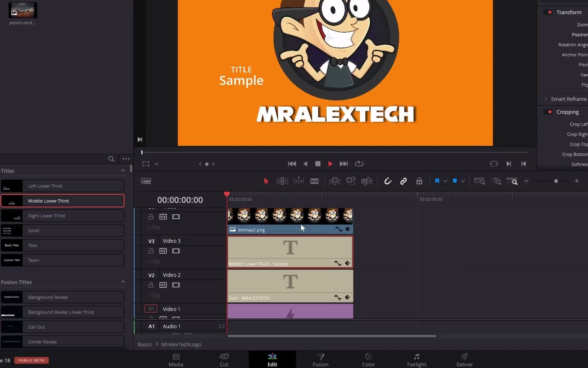Viewport: 588px width, 368px height.
Task: Activate Dynamic Trim mode tool
Action: click(298, 181)
